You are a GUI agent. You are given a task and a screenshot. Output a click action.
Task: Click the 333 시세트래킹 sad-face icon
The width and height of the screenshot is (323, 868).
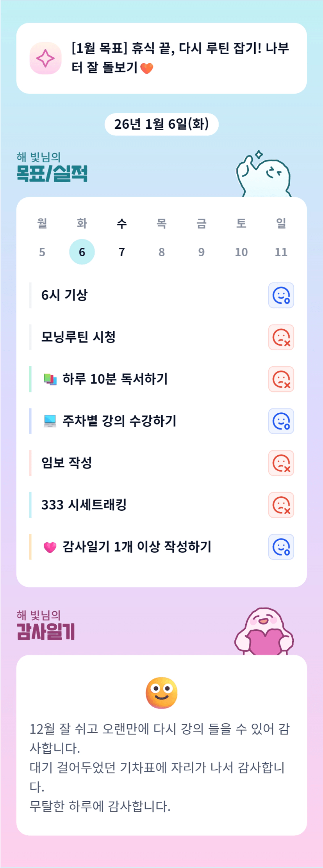(x=281, y=505)
